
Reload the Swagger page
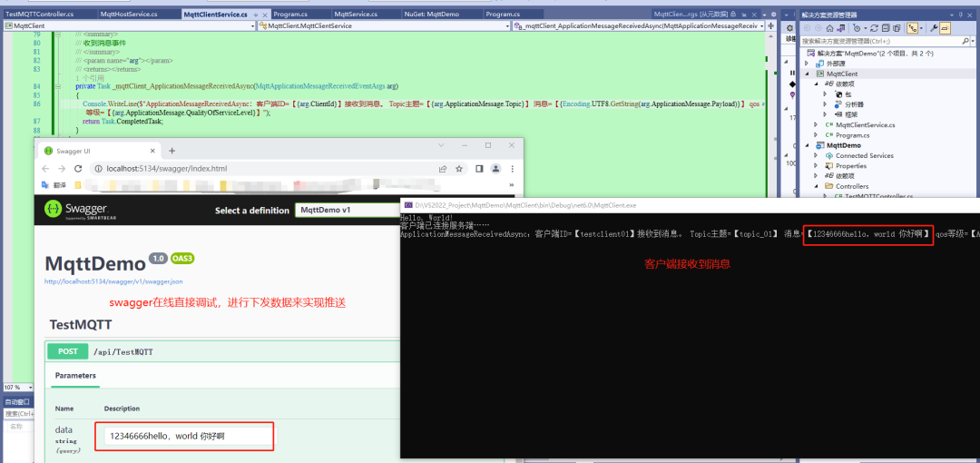point(78,169)
